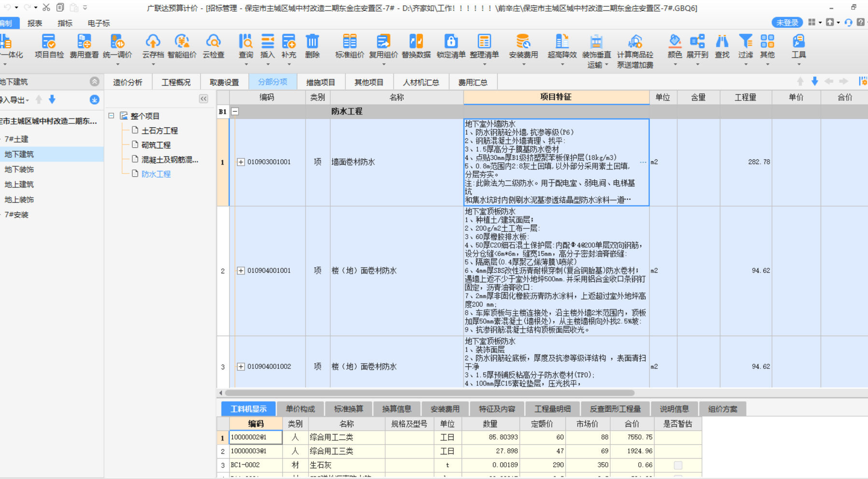
Task: Collapse the 整个项目 tree node
Action: [112, 116]
